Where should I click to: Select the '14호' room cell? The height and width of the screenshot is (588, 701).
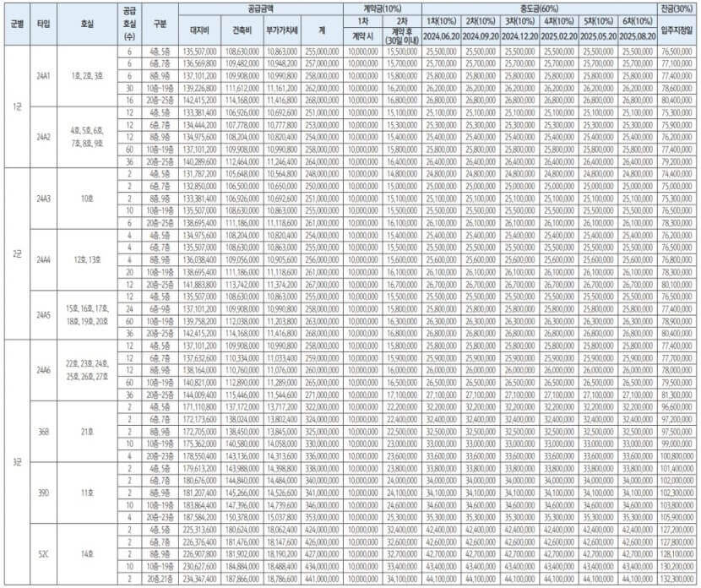click(87, 554)
